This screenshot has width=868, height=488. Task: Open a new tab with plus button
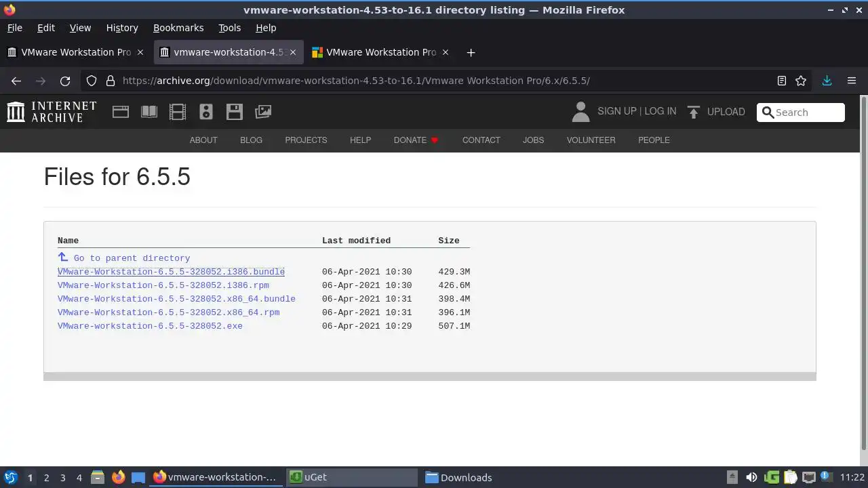pyautogui.click(x=471, y=52)
